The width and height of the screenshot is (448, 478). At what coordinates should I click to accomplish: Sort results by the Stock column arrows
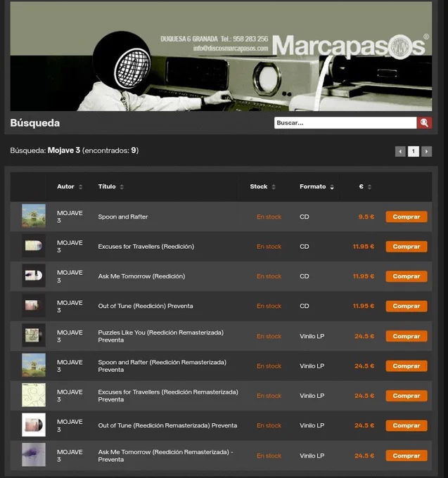click(274, 187)
